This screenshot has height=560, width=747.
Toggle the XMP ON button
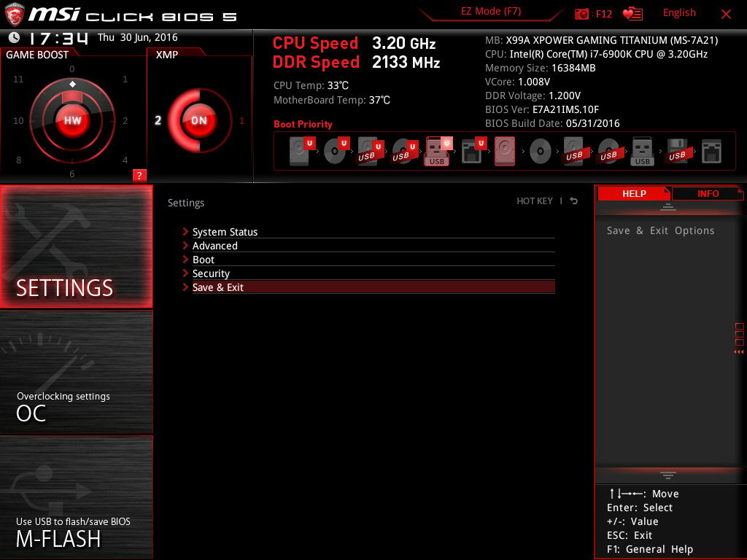198,120
